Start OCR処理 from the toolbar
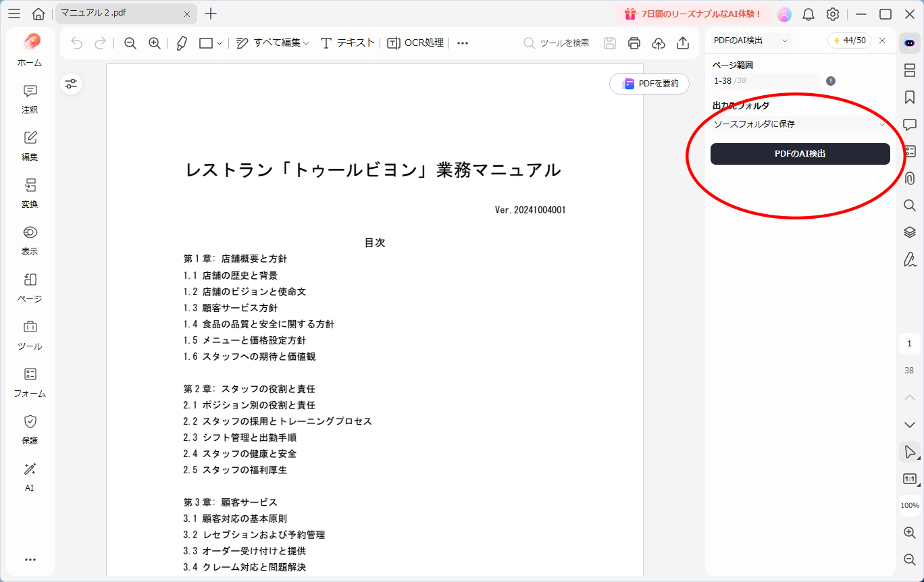 coord(415,43)
